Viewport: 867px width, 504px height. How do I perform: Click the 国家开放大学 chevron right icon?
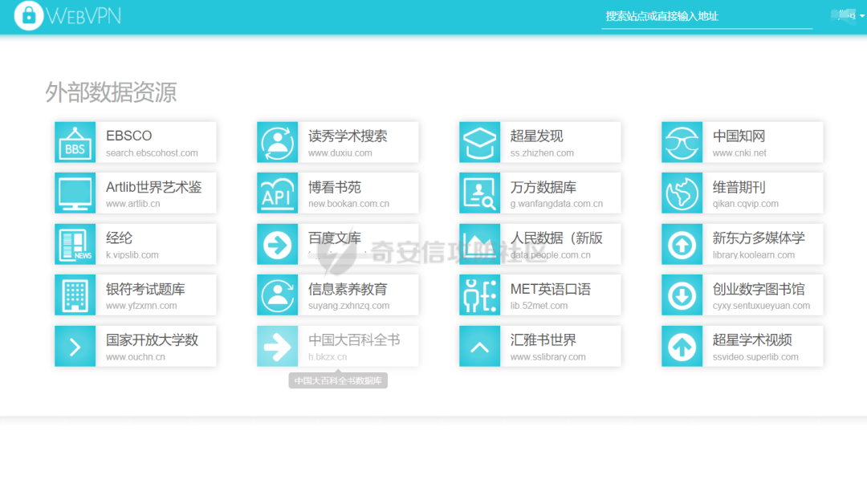(x=75, y=347)
